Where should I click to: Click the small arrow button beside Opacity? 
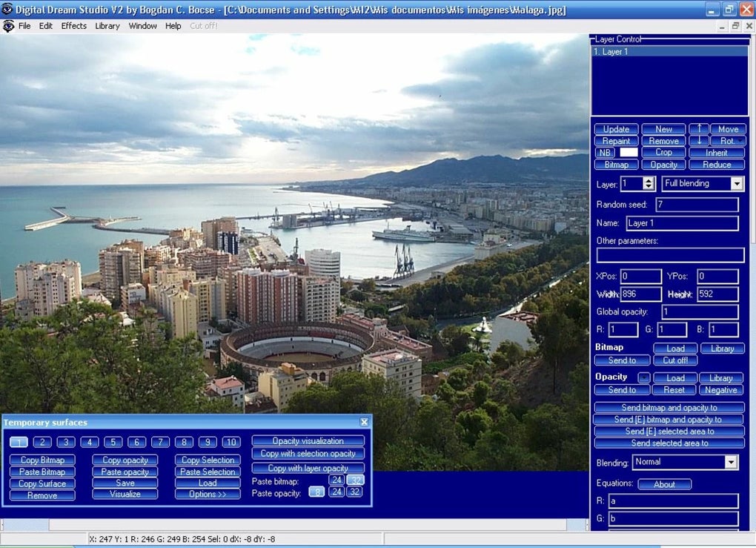click(x=643, y=377)
